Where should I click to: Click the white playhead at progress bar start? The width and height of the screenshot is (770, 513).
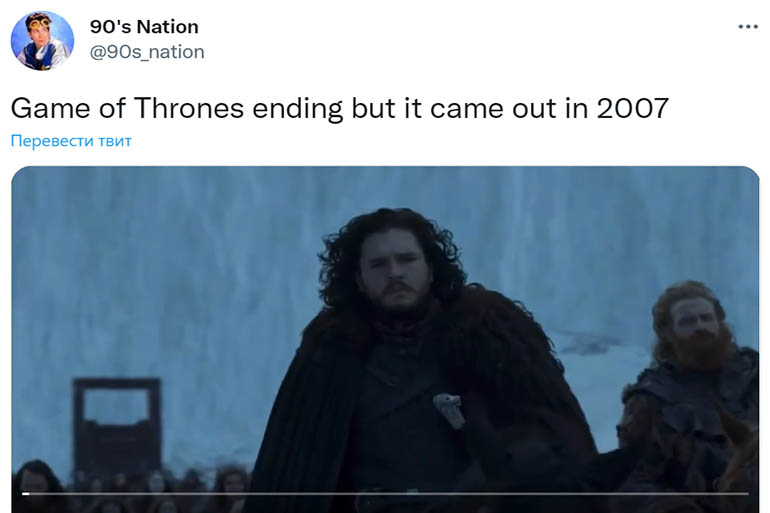pos(26,493)
